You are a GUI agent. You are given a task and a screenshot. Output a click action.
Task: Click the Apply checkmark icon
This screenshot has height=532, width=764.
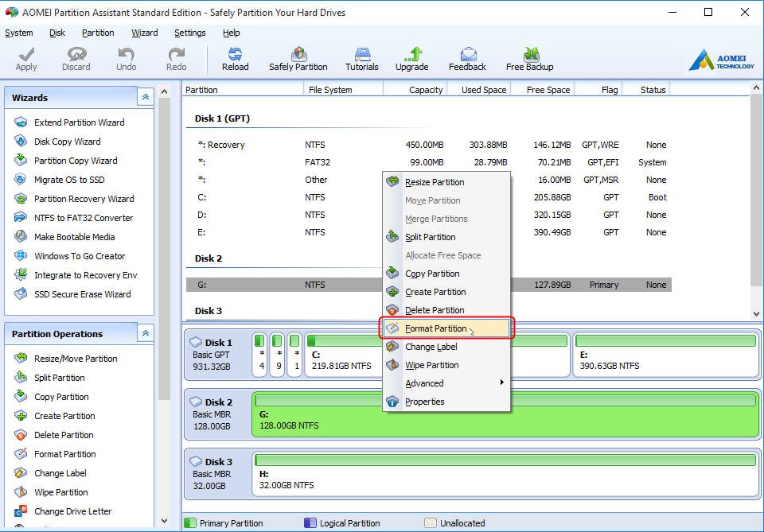coord(26,59)
